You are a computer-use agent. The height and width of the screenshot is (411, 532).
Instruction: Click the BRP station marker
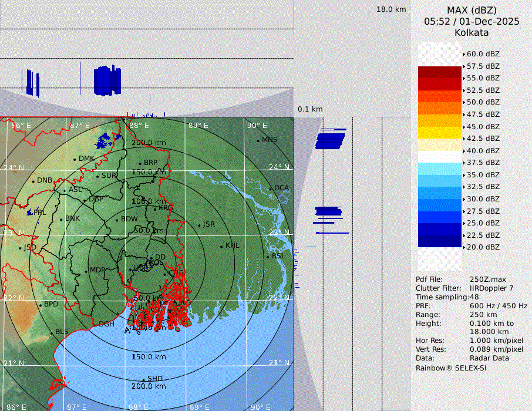(x=140, y=163)
